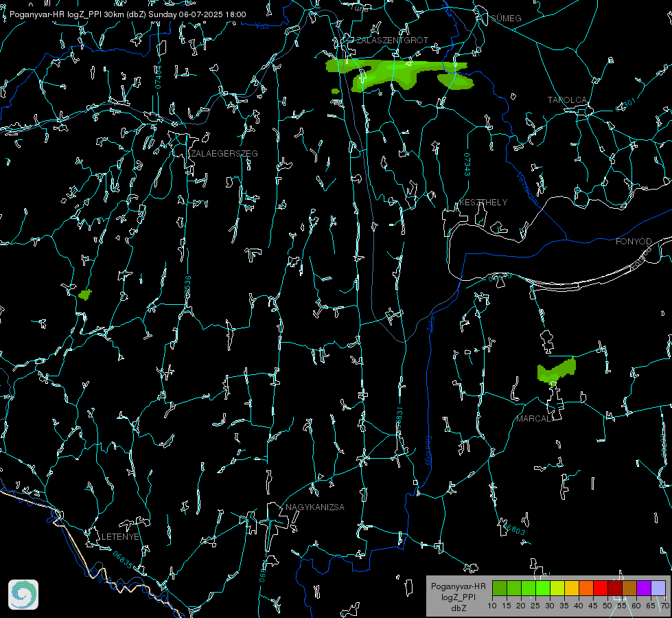Click the NAGYKANIZSA city label
The width and height of the screenshot is (672, 618).
click(x=315, y=507)
